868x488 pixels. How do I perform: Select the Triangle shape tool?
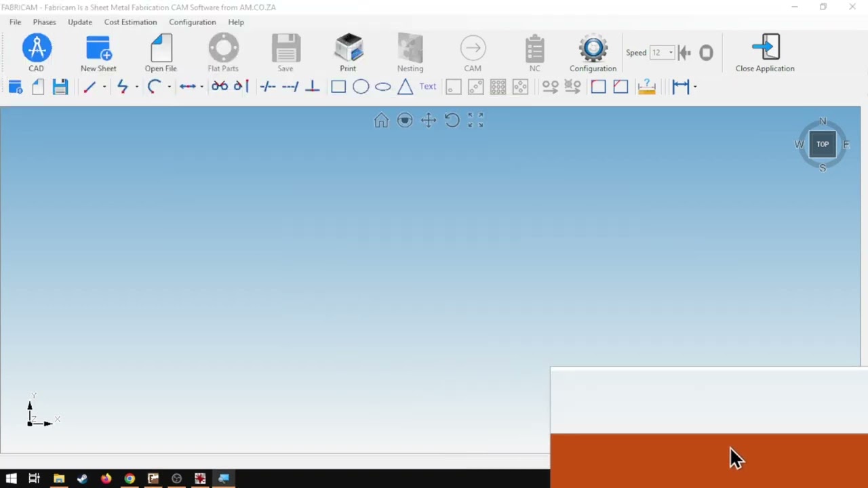[406, 87]
